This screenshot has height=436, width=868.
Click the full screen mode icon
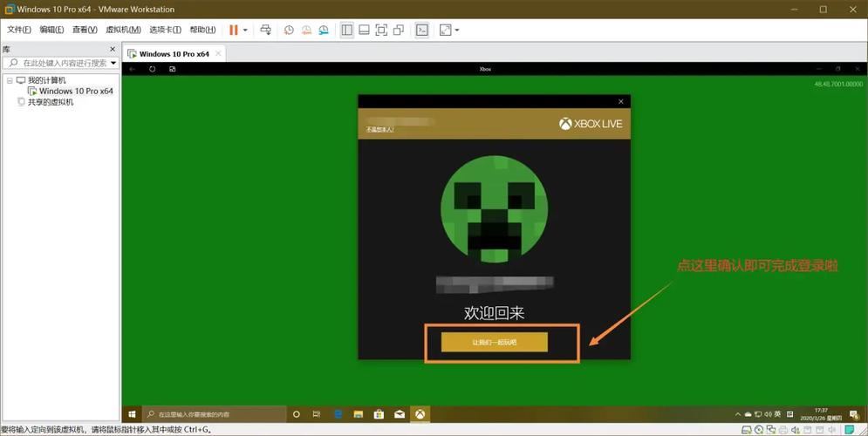pyautogui.click(x=381, y=30)
